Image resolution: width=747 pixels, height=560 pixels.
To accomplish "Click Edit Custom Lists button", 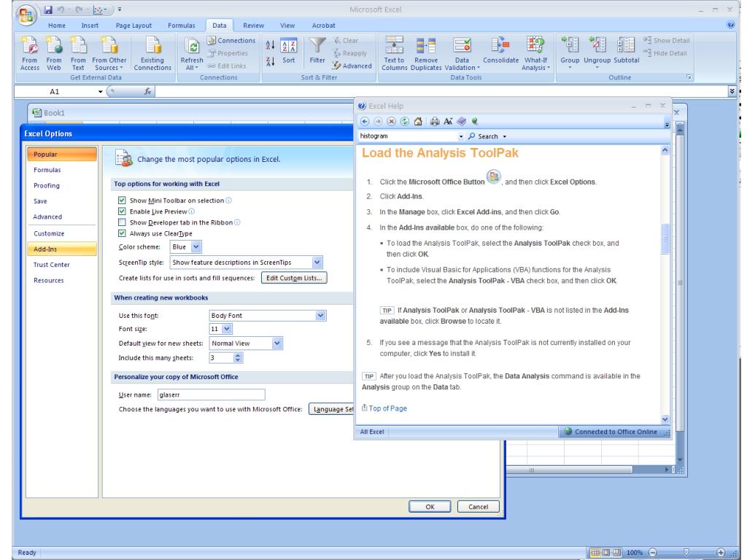I will [x=294, y=278].
